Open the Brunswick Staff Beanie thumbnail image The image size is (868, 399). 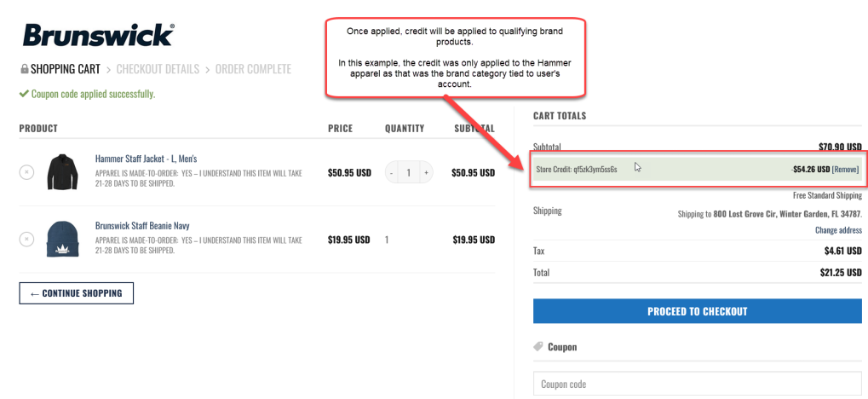(63, 239)
